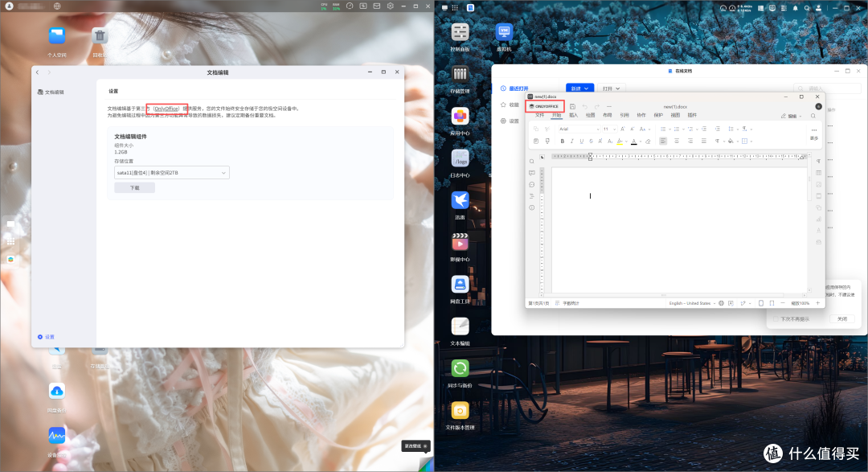Tick the 下次不再提示 checkbox

tap(776, 319)
